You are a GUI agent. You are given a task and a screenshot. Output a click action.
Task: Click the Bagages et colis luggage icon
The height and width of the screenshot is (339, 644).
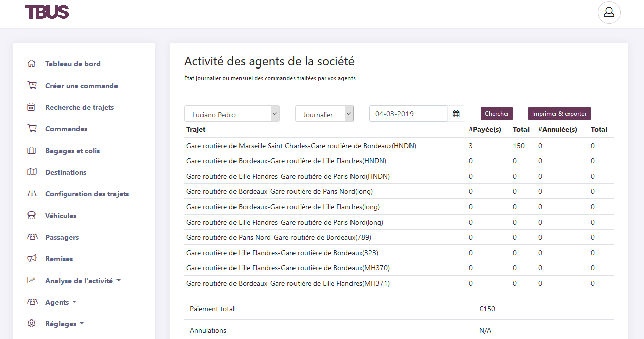coord(31,150)
